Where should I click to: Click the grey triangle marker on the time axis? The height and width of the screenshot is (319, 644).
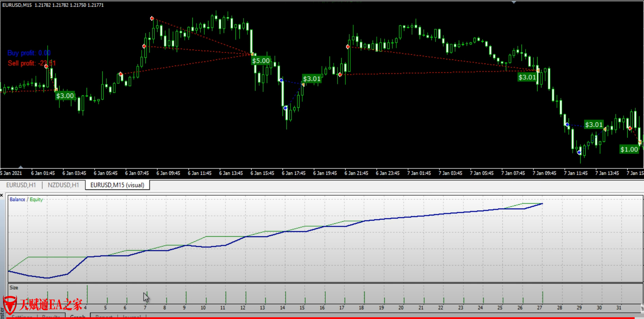point(21,167)
